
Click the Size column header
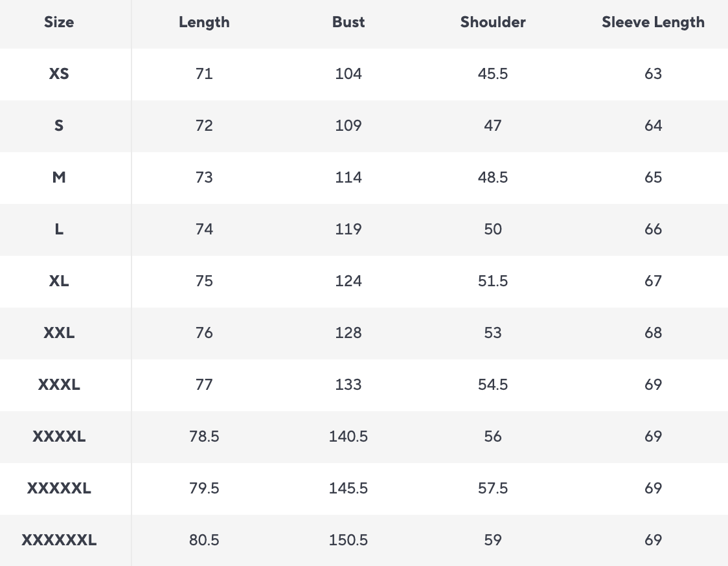tap(59, 22)
